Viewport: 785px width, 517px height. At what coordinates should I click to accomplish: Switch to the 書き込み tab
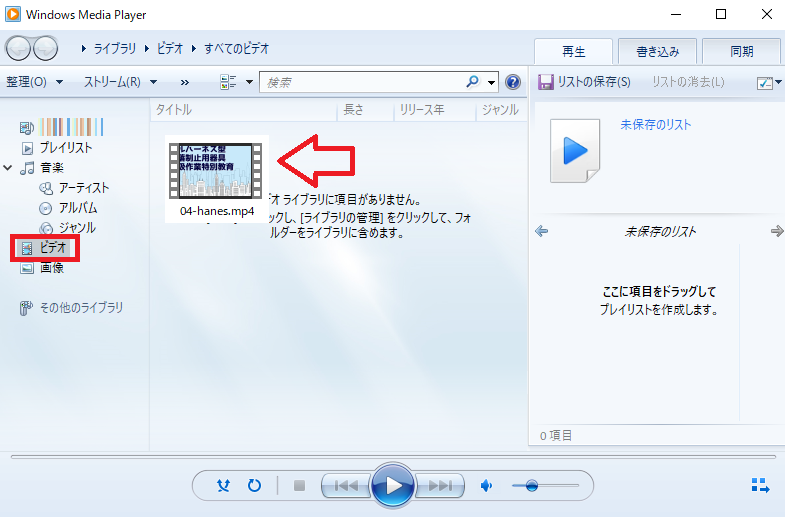(657, 52)
